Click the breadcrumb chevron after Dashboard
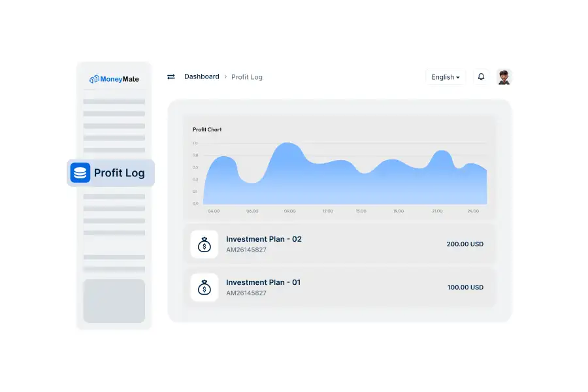This screenshot has width=588, height=392. tap(225, 77)
